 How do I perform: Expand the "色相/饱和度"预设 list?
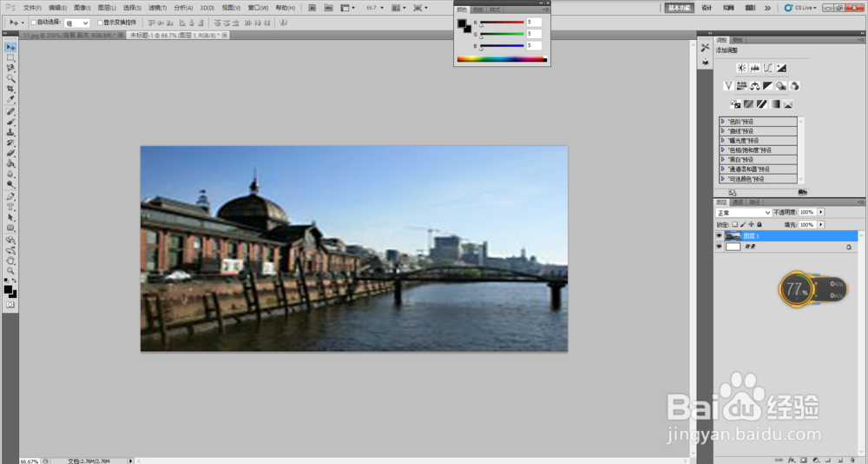(x=722, y=149)
